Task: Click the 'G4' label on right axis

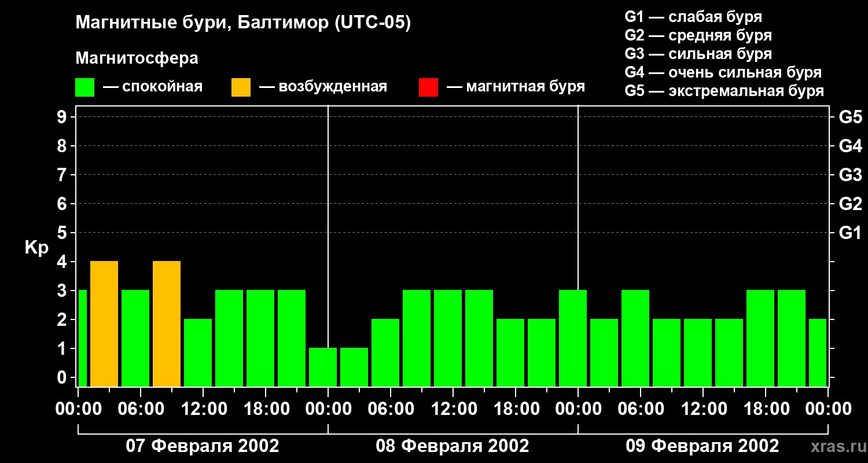Action: (850, 146)
